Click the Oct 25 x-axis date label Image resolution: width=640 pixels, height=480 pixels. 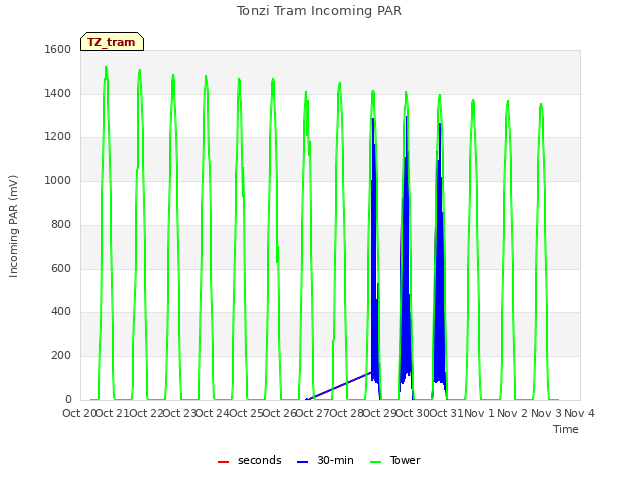[247, 413]
